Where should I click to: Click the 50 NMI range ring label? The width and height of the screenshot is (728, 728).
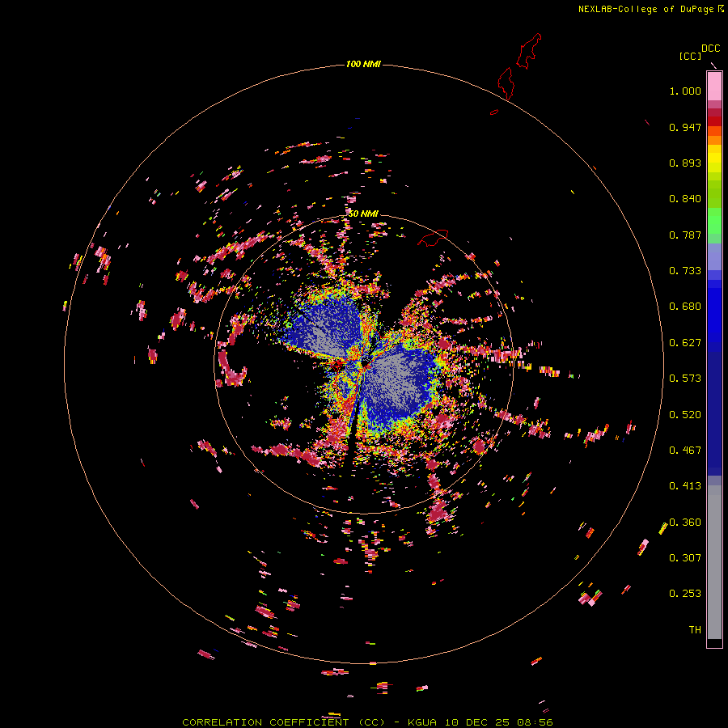click(363, 214)
